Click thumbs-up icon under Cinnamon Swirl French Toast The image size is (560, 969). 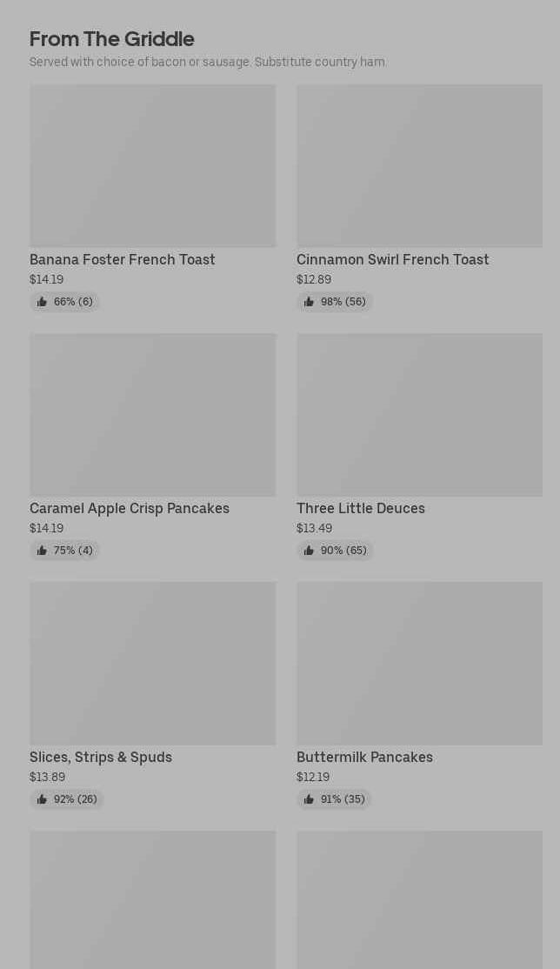coord(309,302)
